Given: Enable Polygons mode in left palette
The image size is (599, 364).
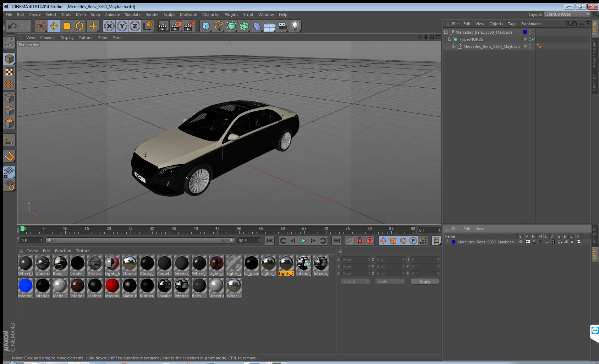Looking at the screenshot, I should click(x=10, y=123).
